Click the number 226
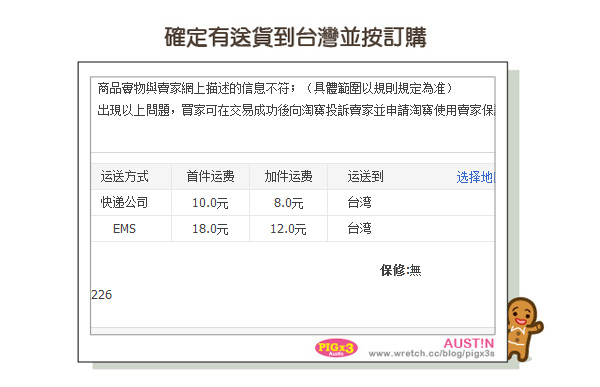This screenshot has height=387, width=600. point(102,295)
